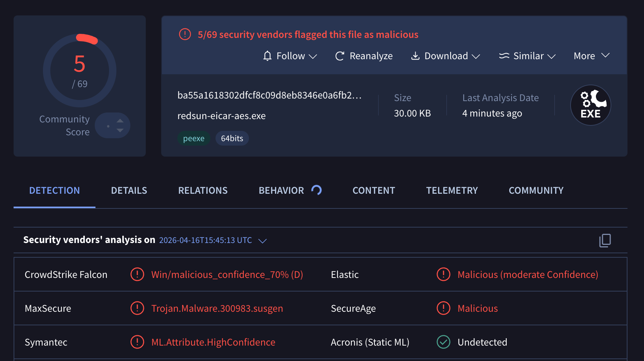Click Win/malicious_confidence_70% (D) result
Screen dimensions: 644x361
[227, 275]
